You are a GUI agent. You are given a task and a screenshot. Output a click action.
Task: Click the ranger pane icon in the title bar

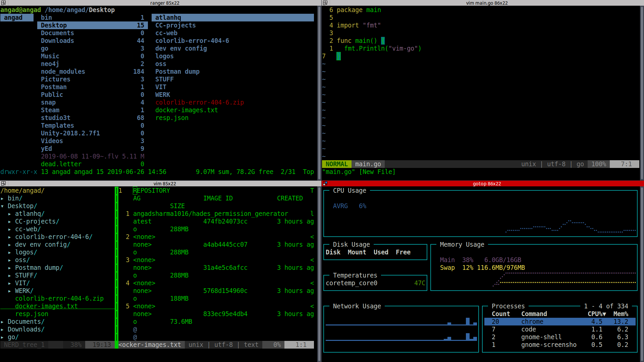(x=3, y=3)
